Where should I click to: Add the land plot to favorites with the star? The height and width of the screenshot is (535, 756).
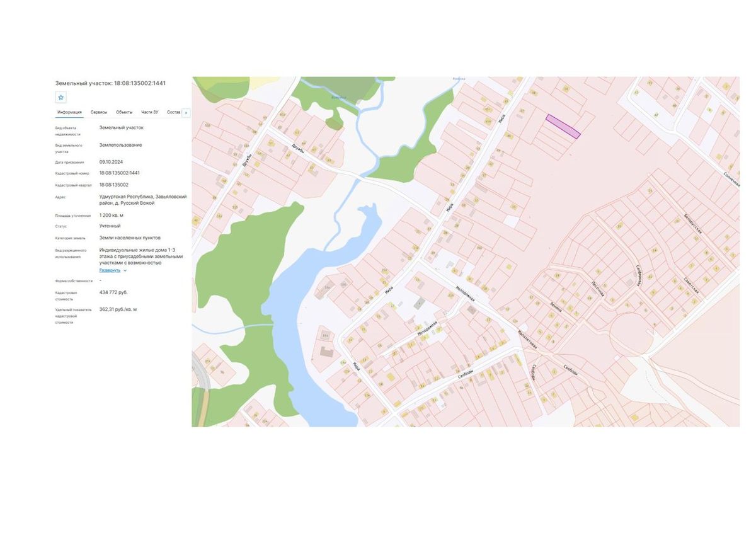tap(60, 97)
